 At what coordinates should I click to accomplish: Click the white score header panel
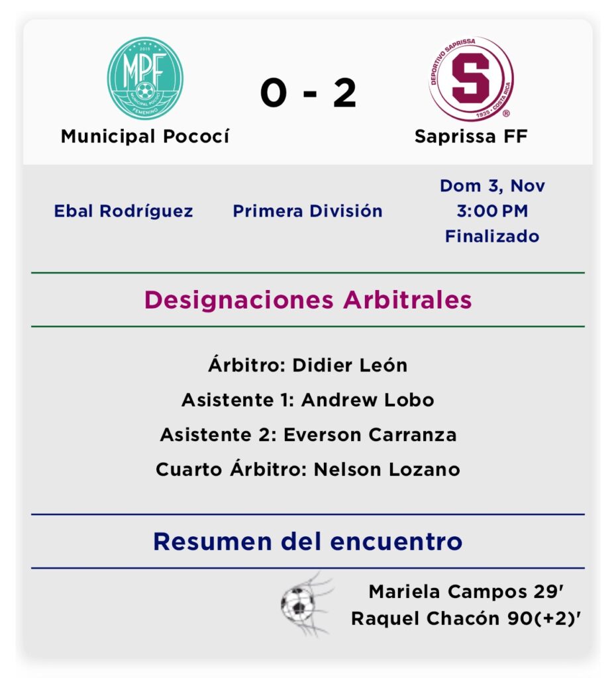[x=371, y=40]
